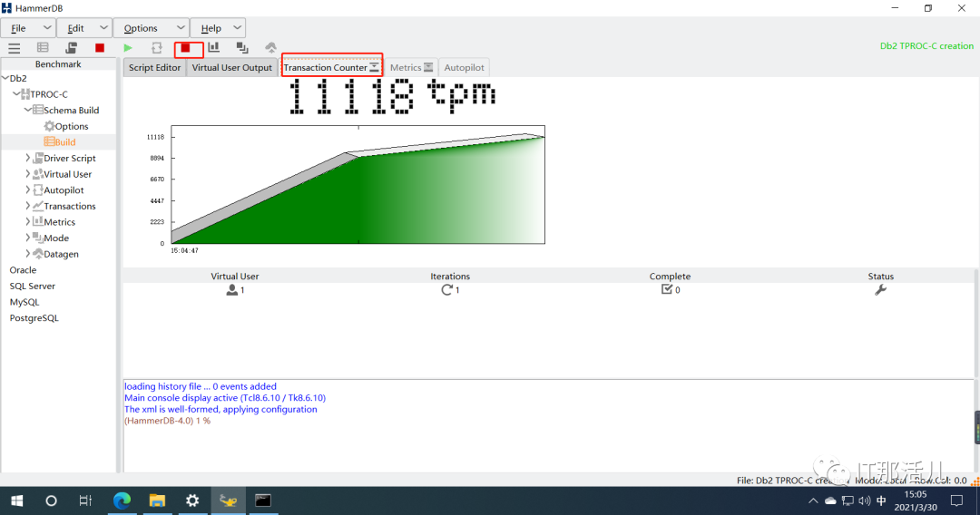Click the virtual user 1 person icon
The image size is (980, 515).
[232, 289]
